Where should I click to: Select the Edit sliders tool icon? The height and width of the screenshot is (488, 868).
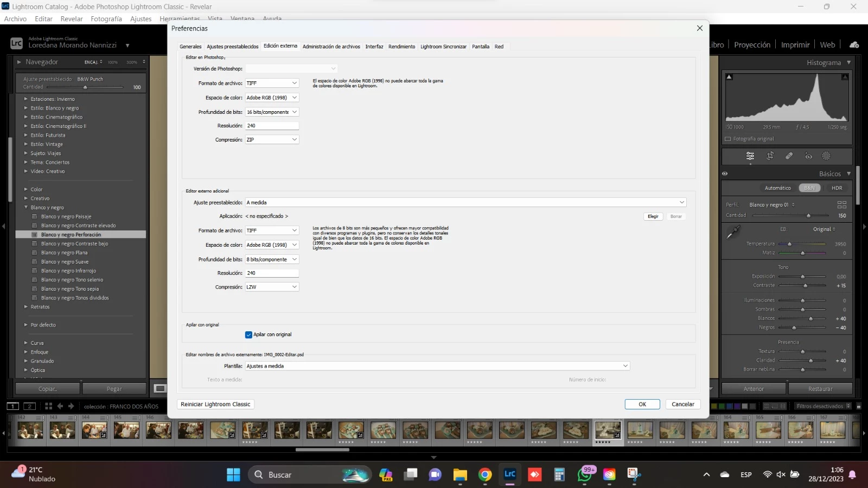pyautogui.click(x=750, y=156)
